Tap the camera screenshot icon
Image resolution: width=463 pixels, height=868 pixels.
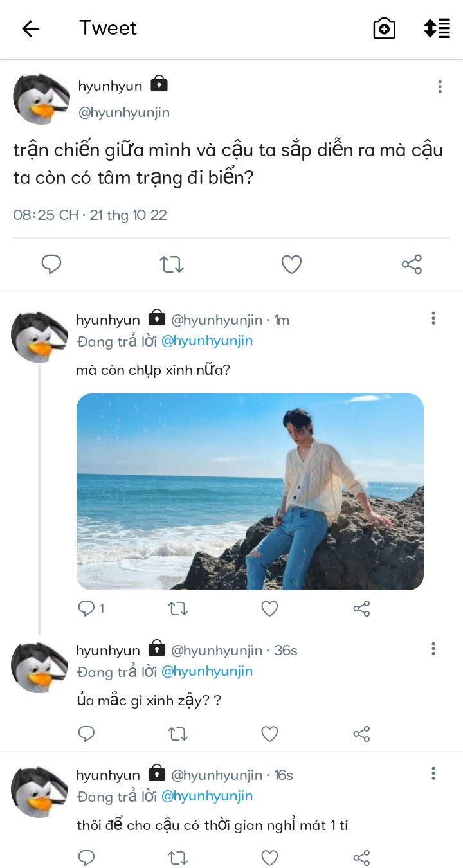click(384, 28)
